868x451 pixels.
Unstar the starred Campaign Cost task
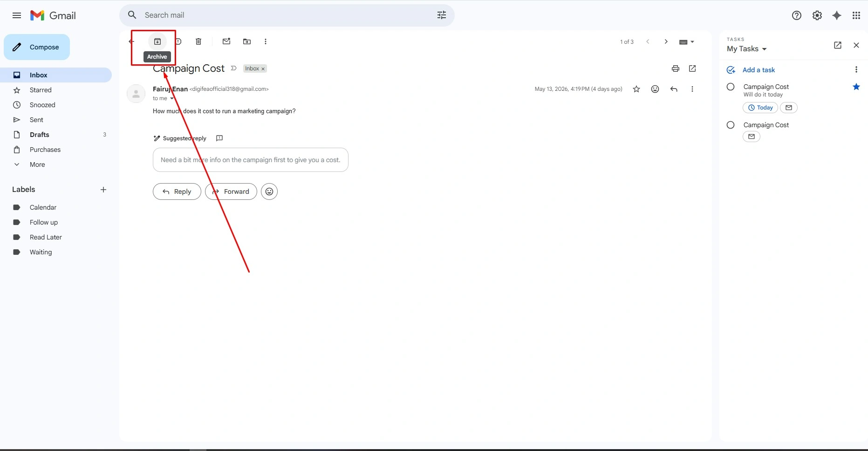856,87
